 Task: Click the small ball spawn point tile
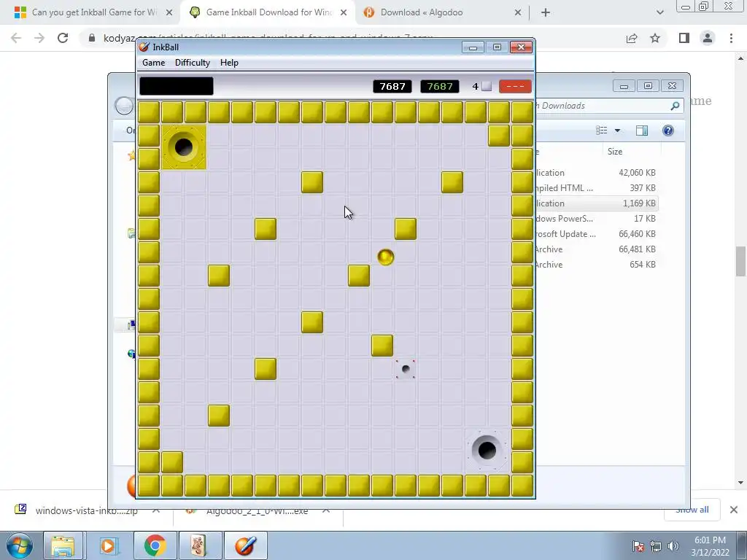[x=406, y=369]
